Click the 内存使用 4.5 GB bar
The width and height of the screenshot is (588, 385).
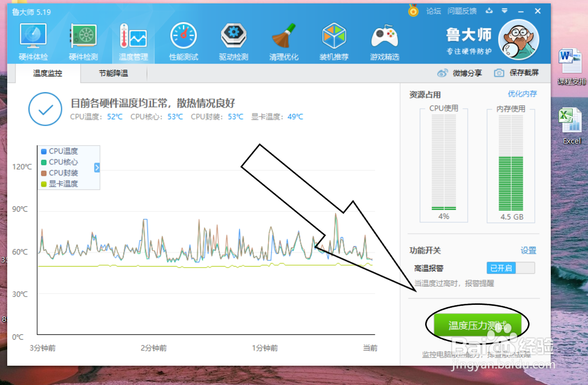511,163
